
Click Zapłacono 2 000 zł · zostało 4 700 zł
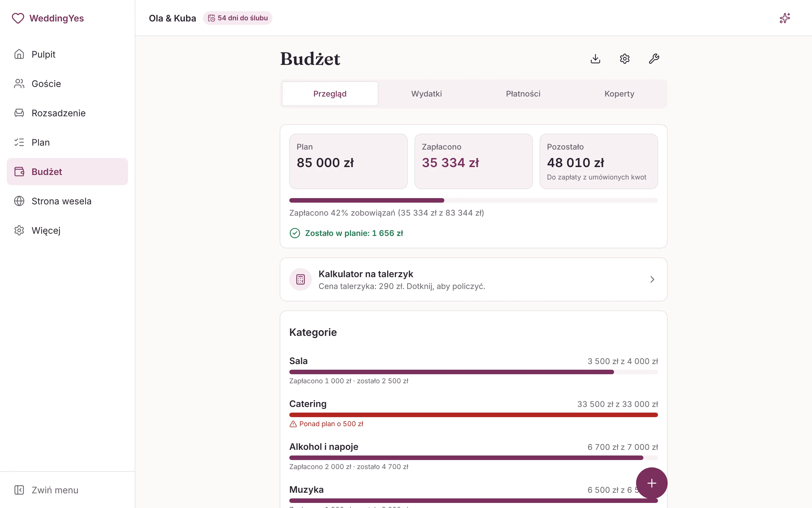click(x=348, y=467)
